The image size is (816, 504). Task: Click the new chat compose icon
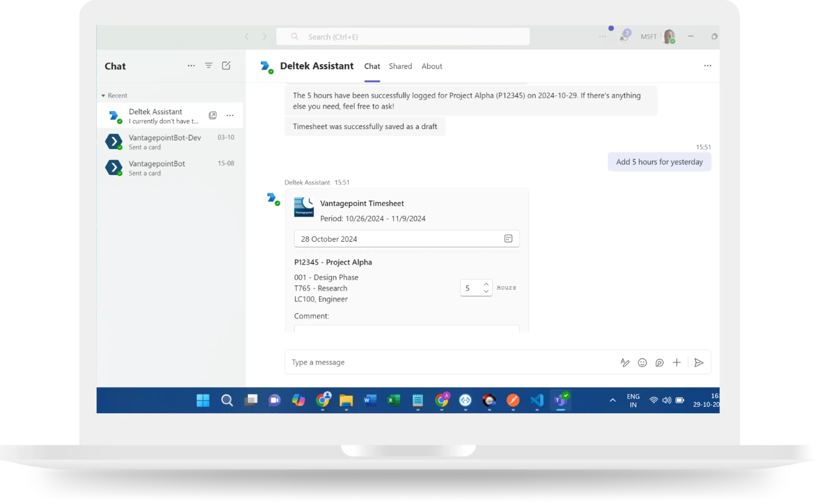click(x=226, y=66)
